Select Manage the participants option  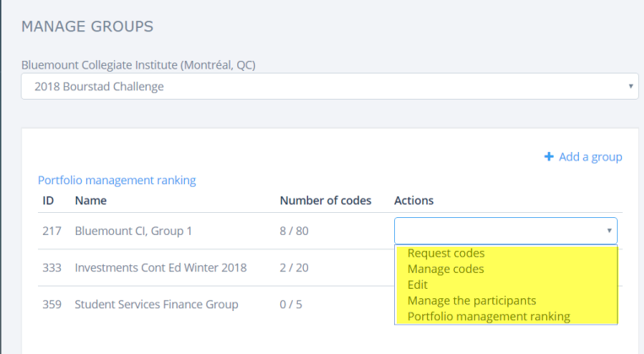coord(471,301)
